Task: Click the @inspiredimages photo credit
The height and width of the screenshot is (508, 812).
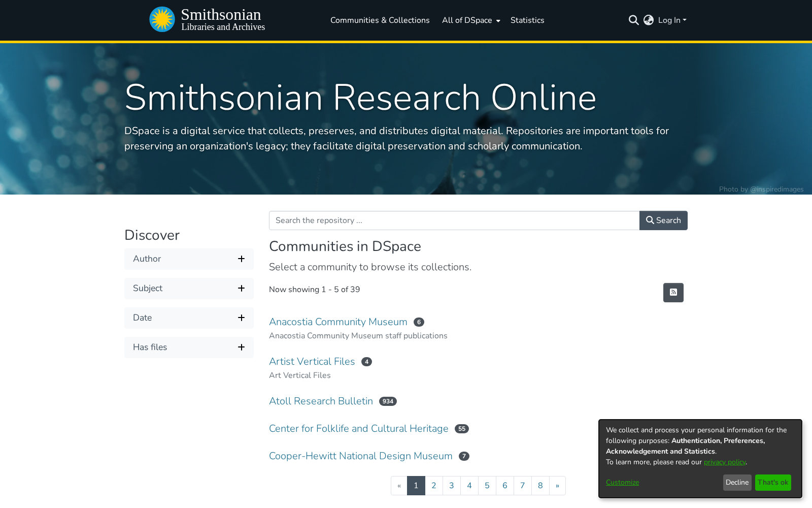Action: [x=777, y=189]
